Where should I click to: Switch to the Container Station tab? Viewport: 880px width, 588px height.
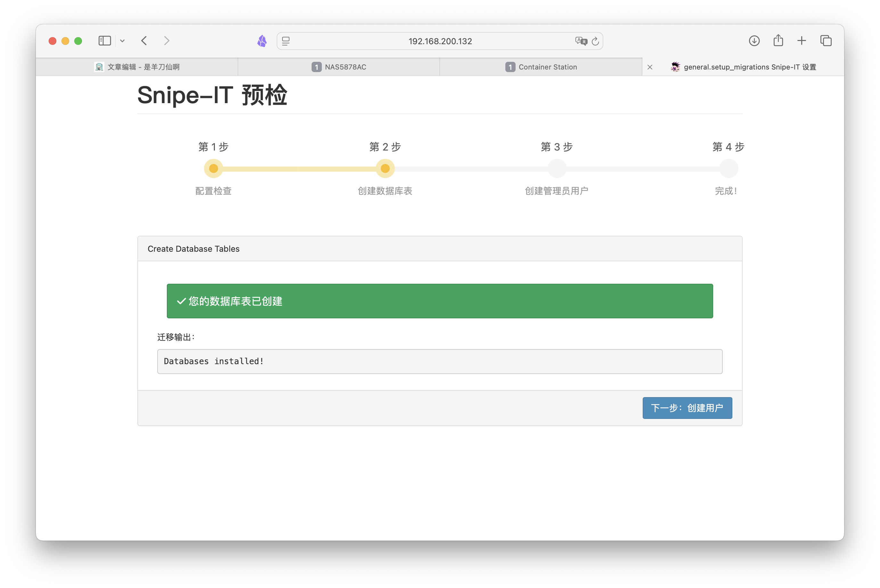(x=541, y=67)
